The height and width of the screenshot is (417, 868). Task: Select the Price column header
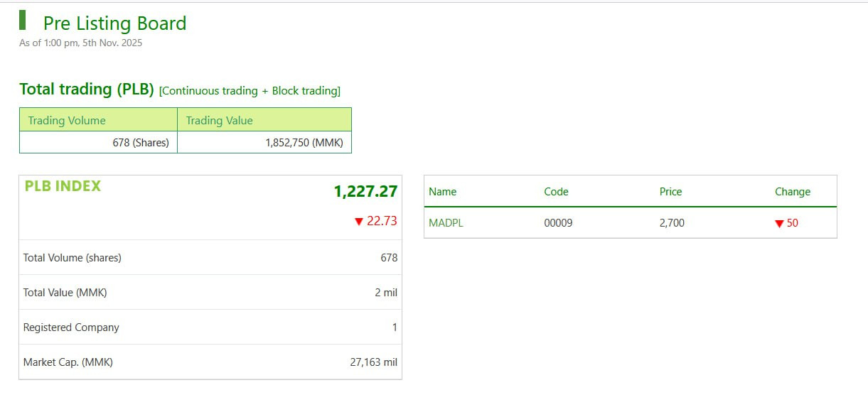coord(670,192)
